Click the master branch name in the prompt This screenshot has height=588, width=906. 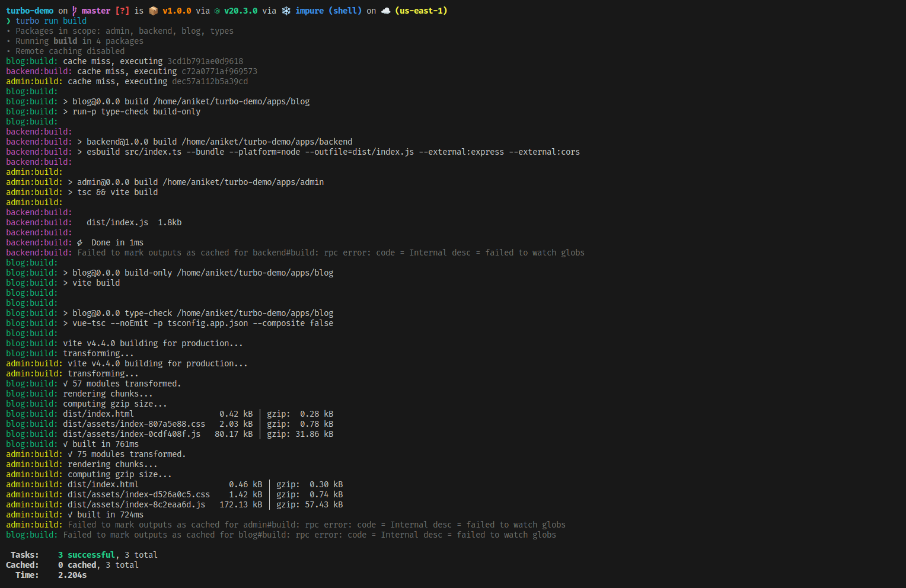96,11
